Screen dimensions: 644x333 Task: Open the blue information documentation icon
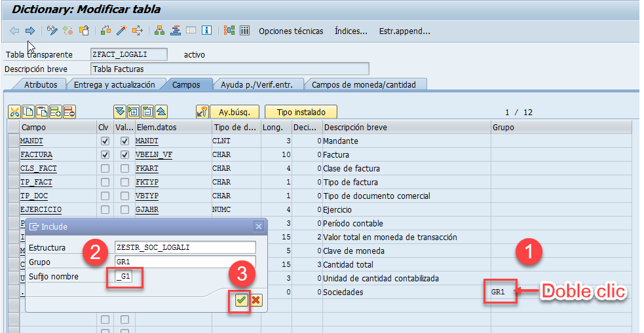206,30
